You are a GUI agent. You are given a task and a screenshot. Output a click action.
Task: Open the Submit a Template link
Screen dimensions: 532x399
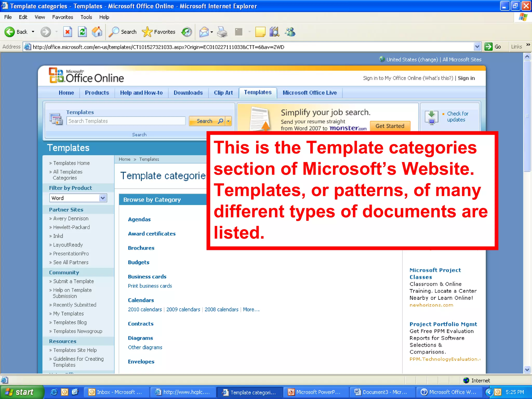point(74,281)
